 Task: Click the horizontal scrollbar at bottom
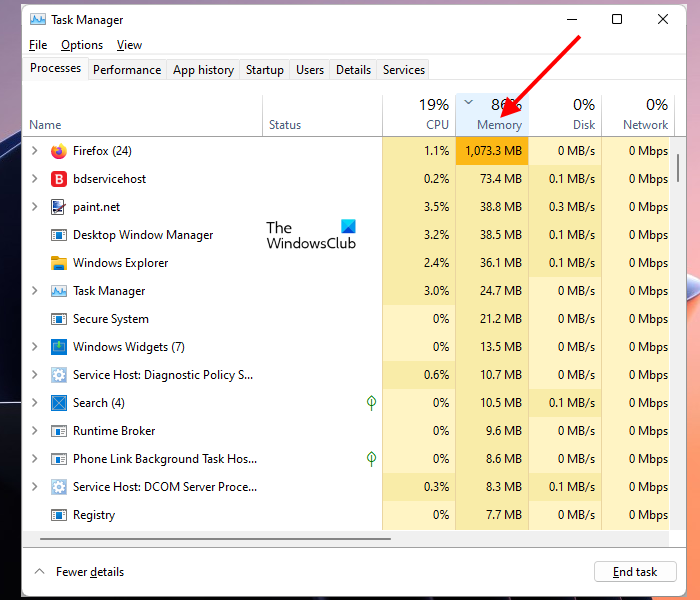[215, 539]
